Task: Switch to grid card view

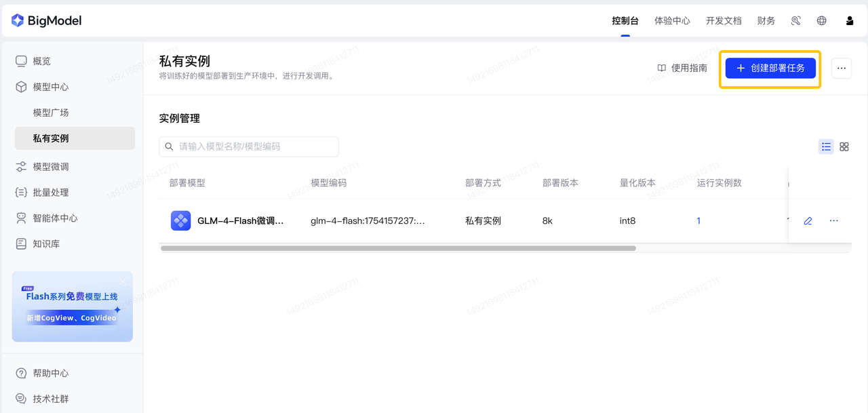Action: point(844,146)
